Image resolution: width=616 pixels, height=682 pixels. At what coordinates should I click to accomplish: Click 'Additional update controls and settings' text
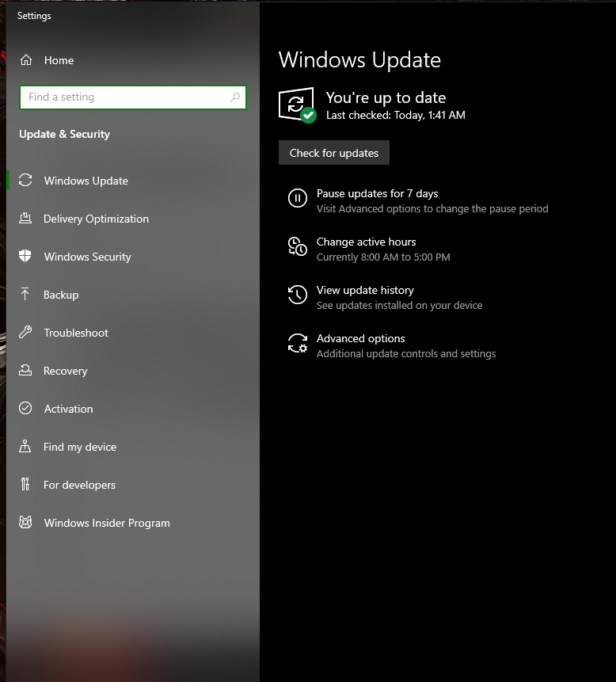tap(406, 353)
